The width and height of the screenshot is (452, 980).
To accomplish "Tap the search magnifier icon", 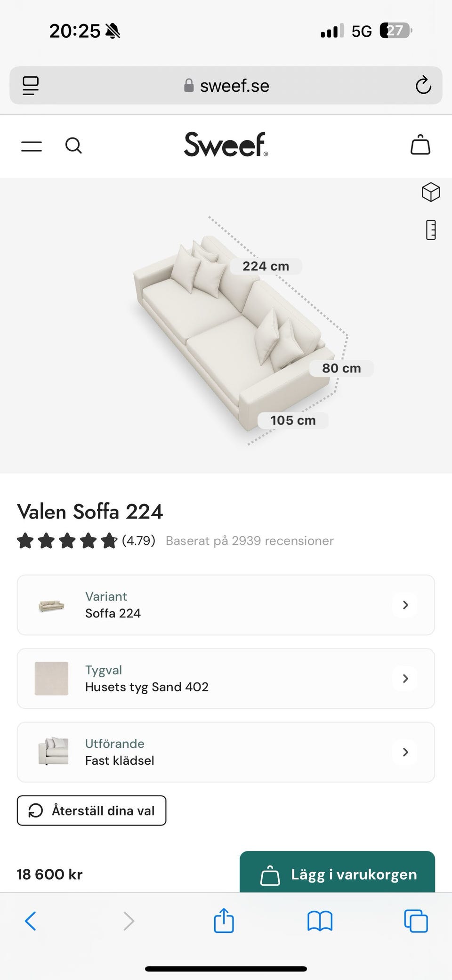I will 73,146.
